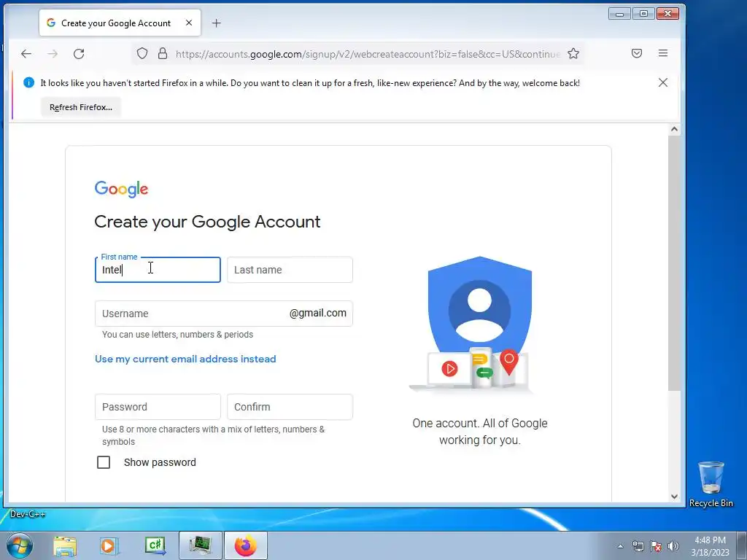Click the Last name field
The width and height of the screenshot is (747, 560).
[290, 270]
